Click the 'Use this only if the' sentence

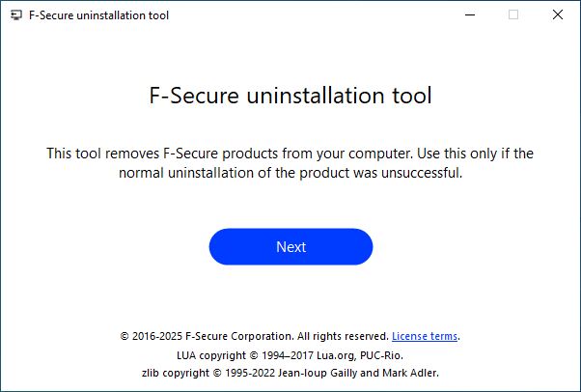pyautogui.click(x=476, y=154)
